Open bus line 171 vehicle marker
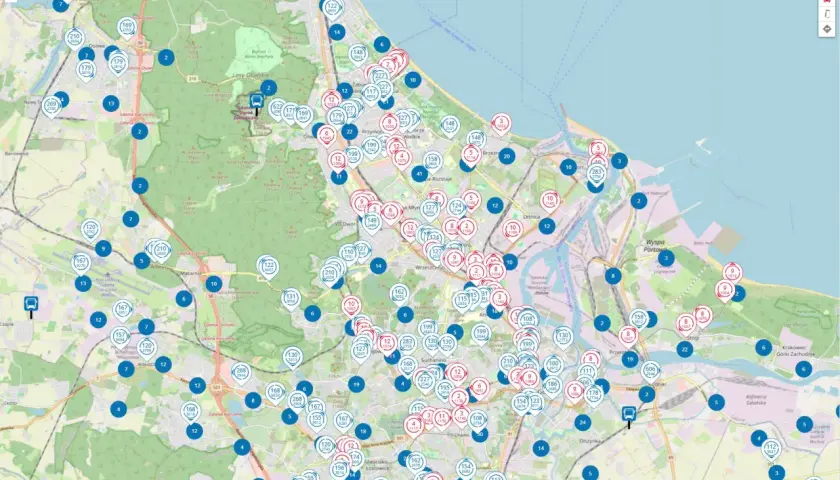840x480 pixels. pyautogui.click(x=290, y=113)
